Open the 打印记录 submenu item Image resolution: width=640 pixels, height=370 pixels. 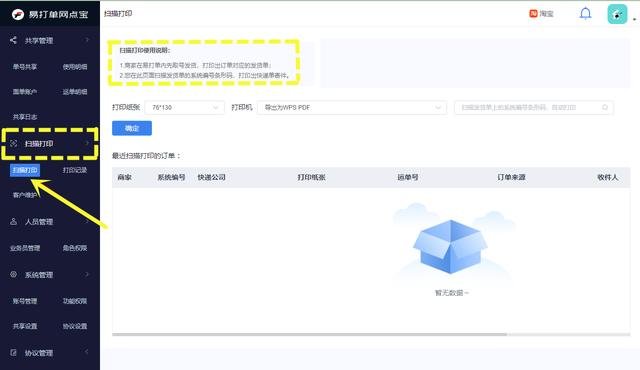(x=75, y=170)
